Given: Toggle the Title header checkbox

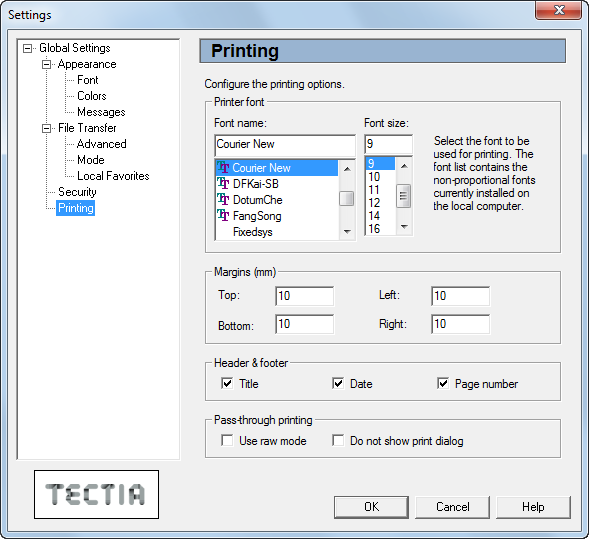Looking at the screenshot, I should click(x=227, y=383).
